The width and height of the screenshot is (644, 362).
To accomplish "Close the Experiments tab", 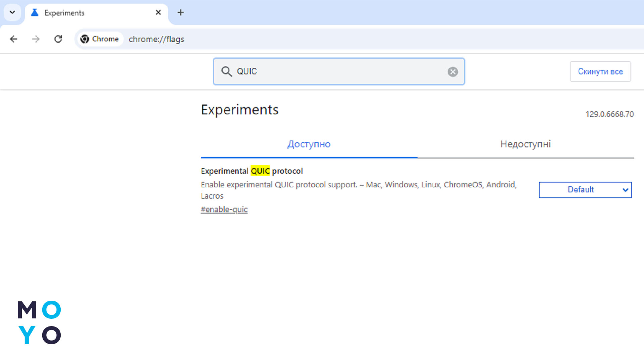I will click(x=158, y=13).
